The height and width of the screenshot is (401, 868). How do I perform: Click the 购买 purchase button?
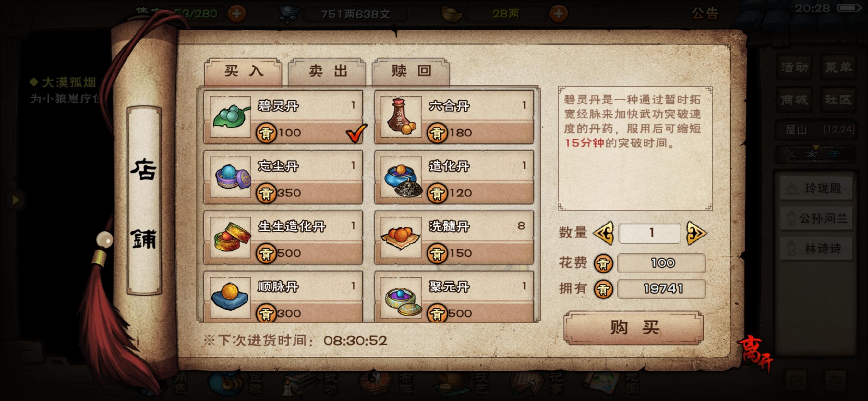(633, 328)
